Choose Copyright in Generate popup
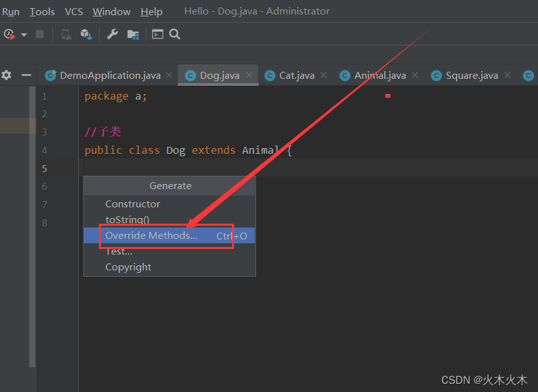Viewport: 538px width, 392px height. tap(170, 267)
